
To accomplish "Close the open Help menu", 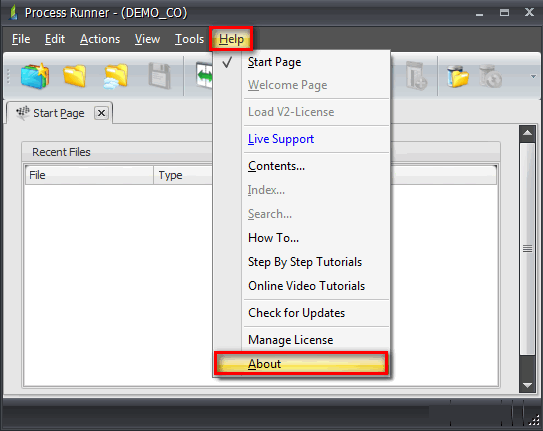I will (231, 39).
